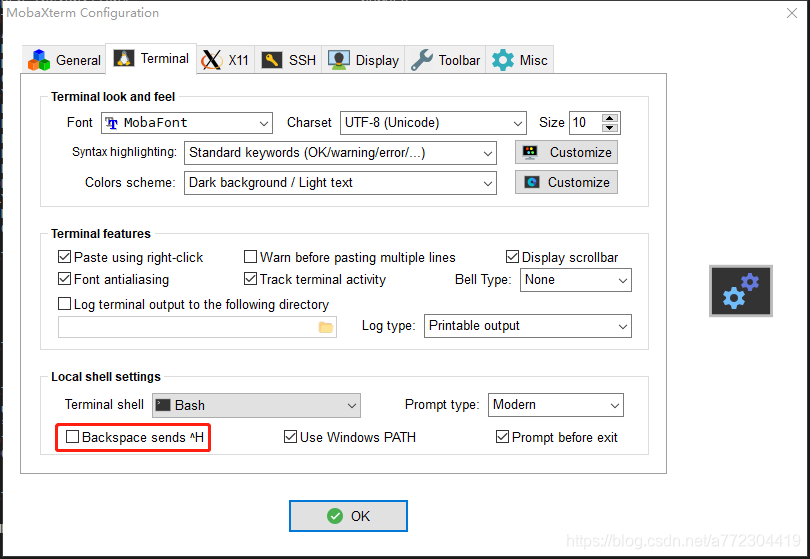
Task: Confirm settings with OK button
Action: tap(348, 516)
